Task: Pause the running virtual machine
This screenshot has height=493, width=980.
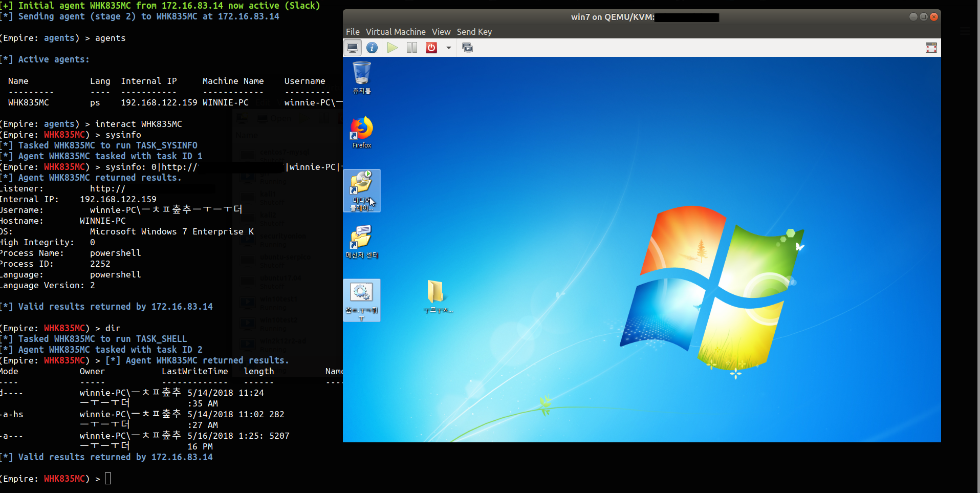Action: [x=411, y=48]
